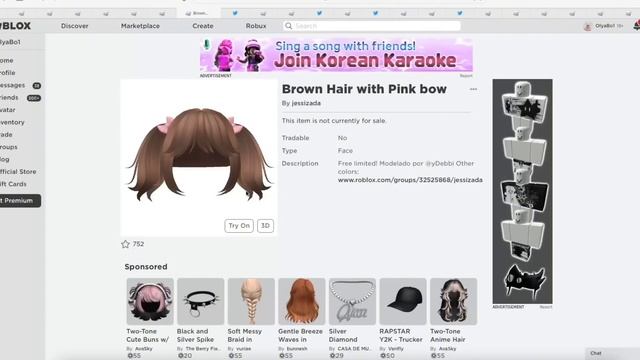Click the vertical avatar shirt advertisement
The width and height of the screenshot is (640, 360).
pos(522,191)
